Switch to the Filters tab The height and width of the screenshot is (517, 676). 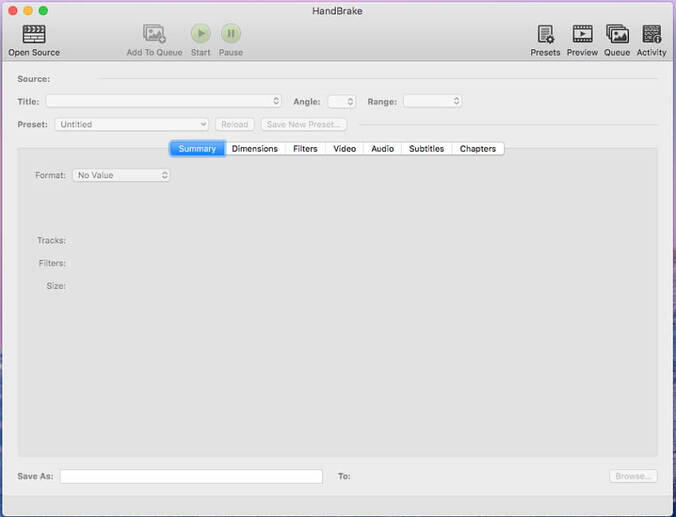(x=305, y=149)
